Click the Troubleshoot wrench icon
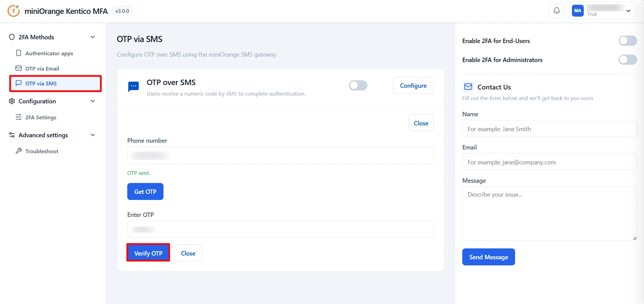This screenshot has width=644, height=304. point(19,151)
